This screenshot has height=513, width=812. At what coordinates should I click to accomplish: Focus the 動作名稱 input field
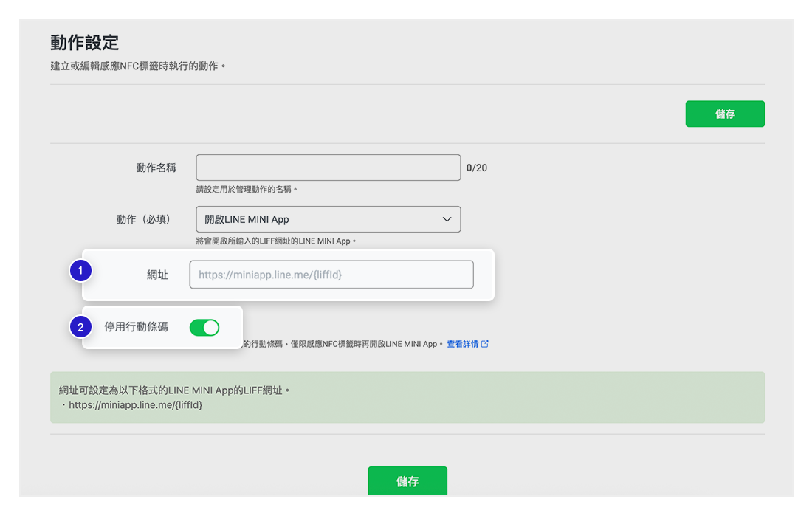(x=328, y=168)
